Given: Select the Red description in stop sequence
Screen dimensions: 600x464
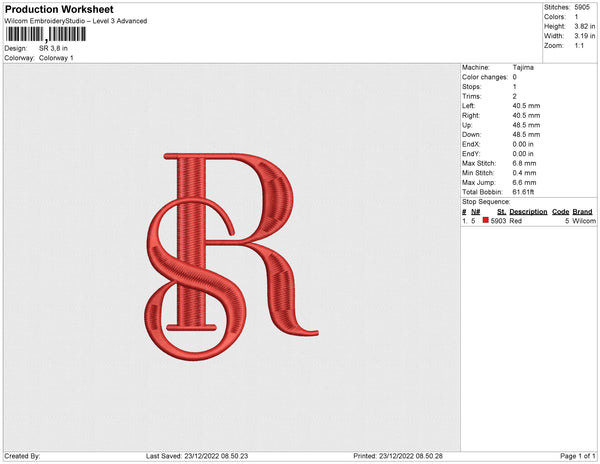Looking at the screenshot, I should click(516, 221).
